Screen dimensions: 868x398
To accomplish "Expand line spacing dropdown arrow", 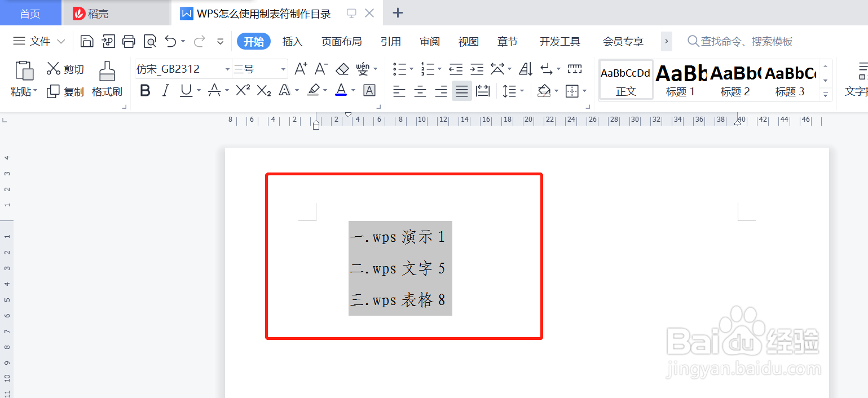I will [x=522, y=91].
